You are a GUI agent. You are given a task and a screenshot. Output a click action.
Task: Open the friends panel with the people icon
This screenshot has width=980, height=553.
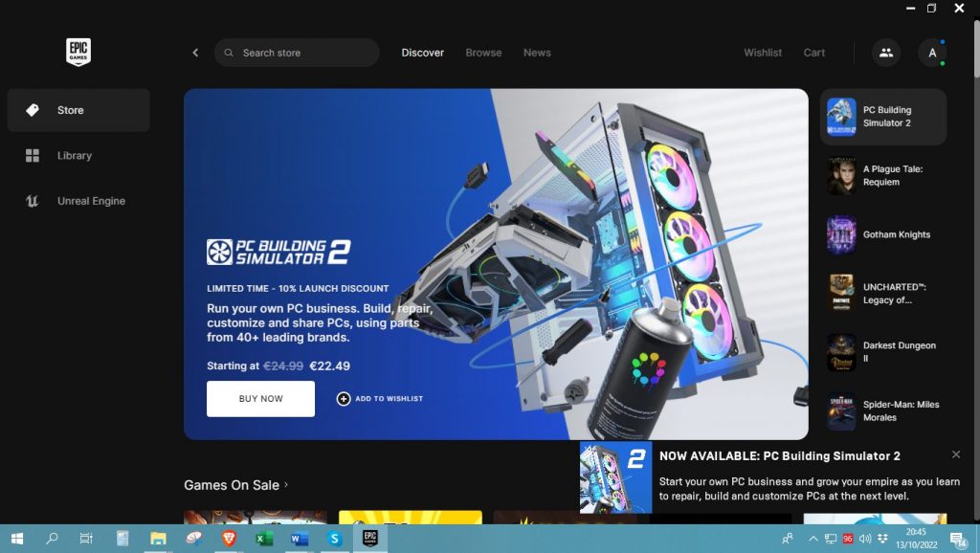point(886,53)
